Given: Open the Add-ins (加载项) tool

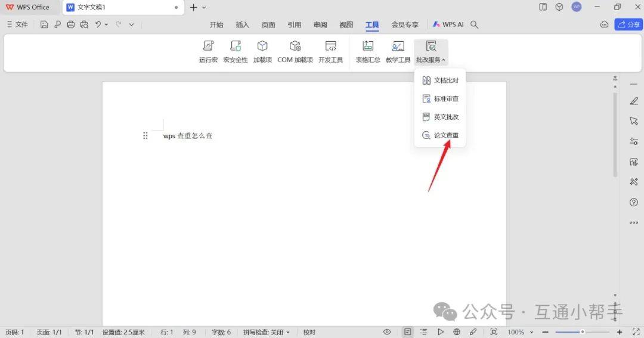Looking at the screenshot, I should pos(262,51).
